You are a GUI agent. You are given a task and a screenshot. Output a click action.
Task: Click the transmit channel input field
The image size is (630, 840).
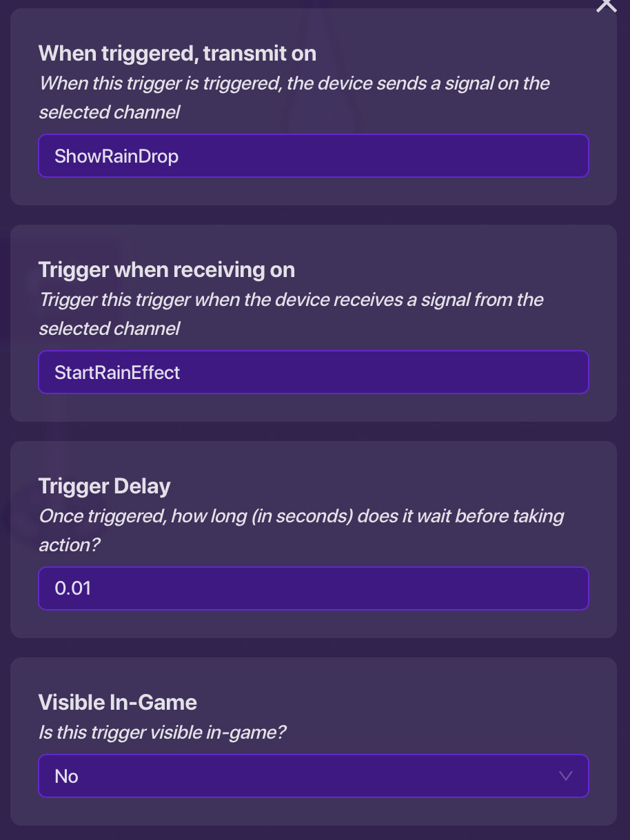pyautogui.click(x=313, y=156)
